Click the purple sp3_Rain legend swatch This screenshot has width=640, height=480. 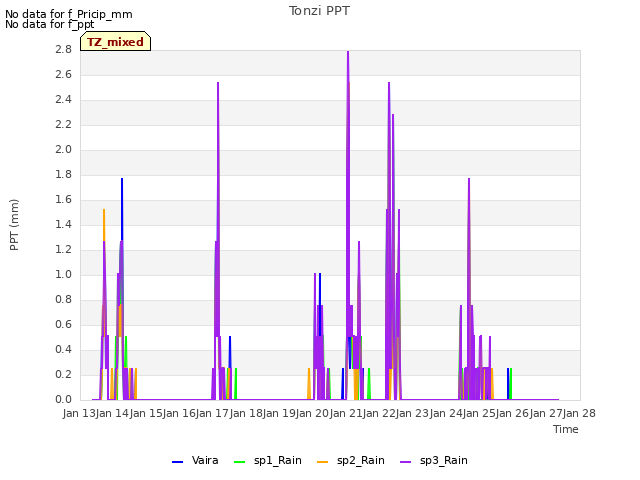coord(406,462)
